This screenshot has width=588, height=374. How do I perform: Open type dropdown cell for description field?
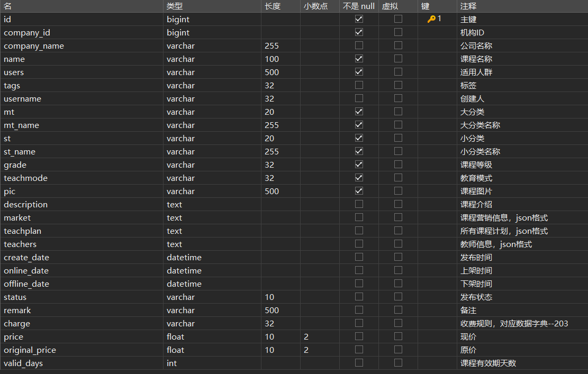tap(212, 204)
